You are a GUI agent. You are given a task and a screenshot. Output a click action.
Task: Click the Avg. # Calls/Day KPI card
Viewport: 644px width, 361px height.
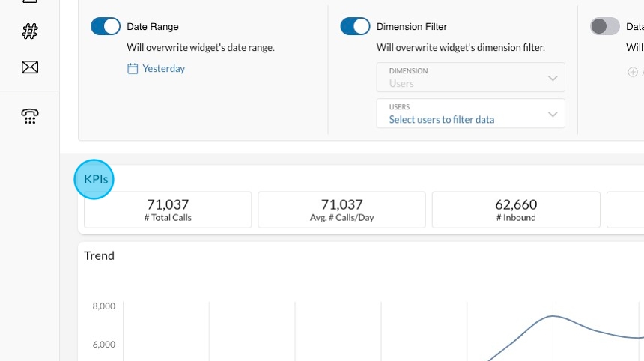click(341, 210)
